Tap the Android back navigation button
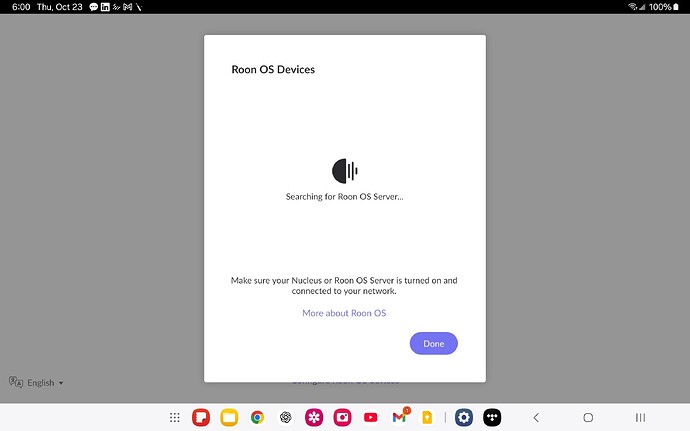Image resolution: width=690 pixels, height=431 pixels. pyautogui.click(x=536, y=417)
